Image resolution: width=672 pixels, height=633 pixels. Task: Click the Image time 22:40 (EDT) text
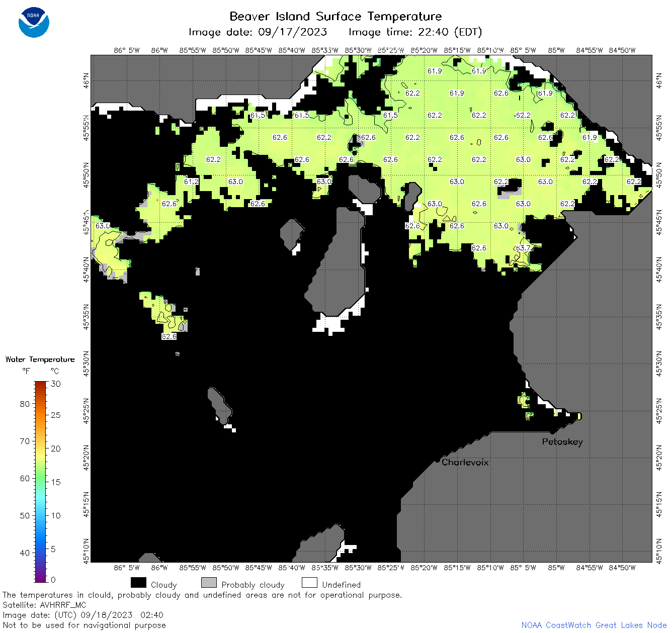pos(415,32)
